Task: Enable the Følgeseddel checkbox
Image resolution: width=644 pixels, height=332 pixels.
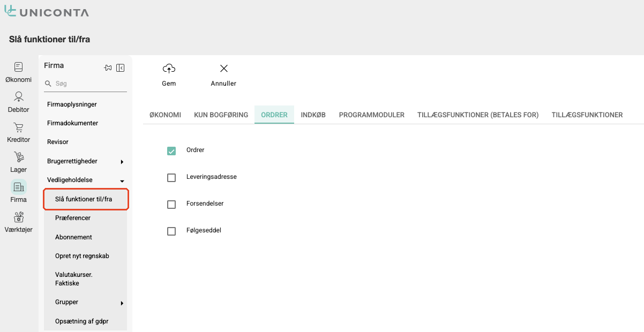Action: point(171,231)
